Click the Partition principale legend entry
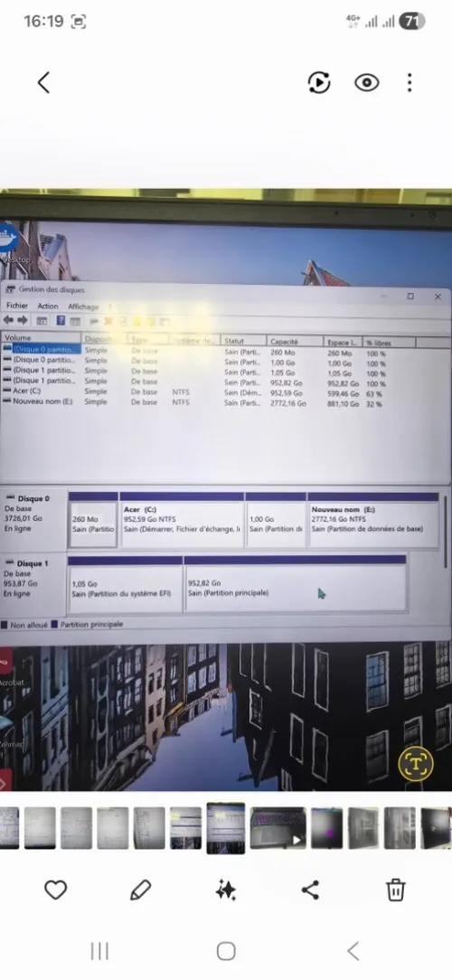 coord(87,625)
